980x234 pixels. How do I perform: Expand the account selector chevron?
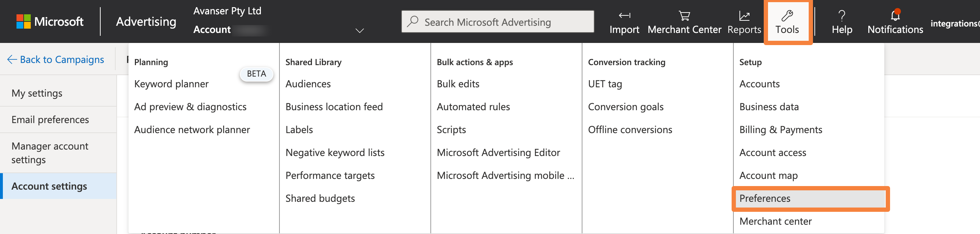[359, 30]
